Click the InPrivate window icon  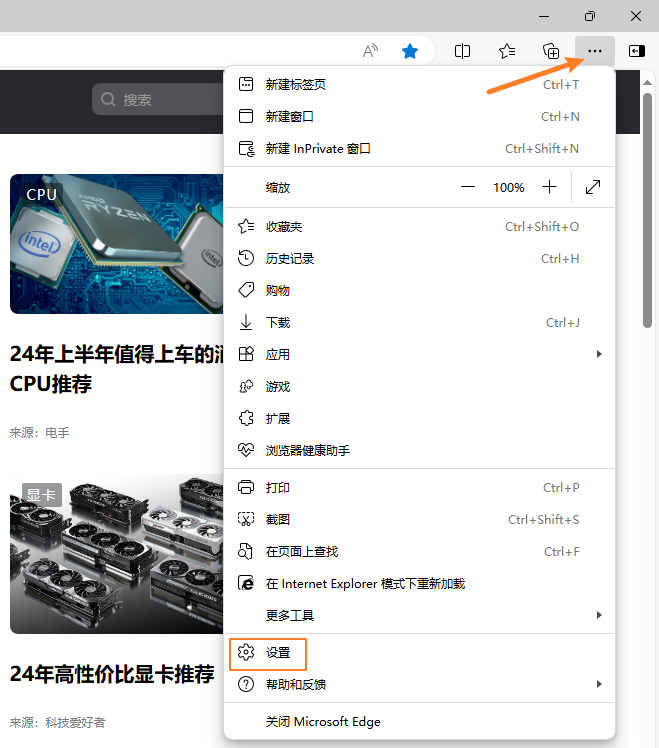246,148
